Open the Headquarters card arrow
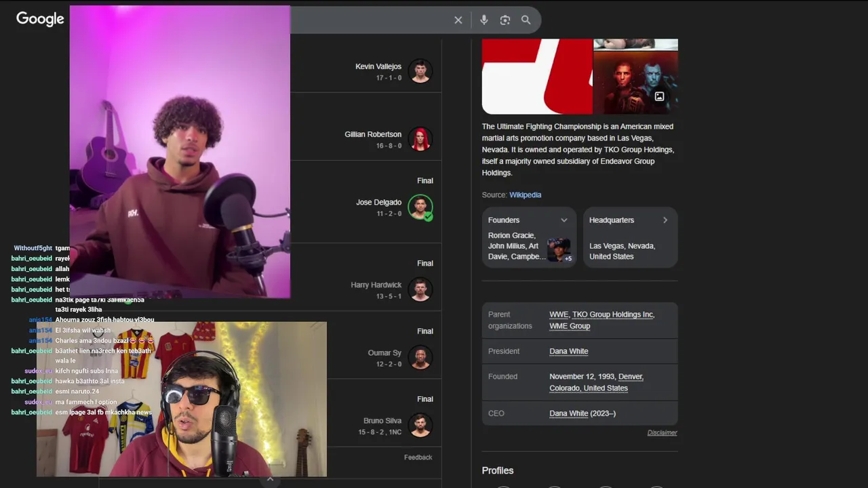Screen dimensions: 868x488 [665, 220]
